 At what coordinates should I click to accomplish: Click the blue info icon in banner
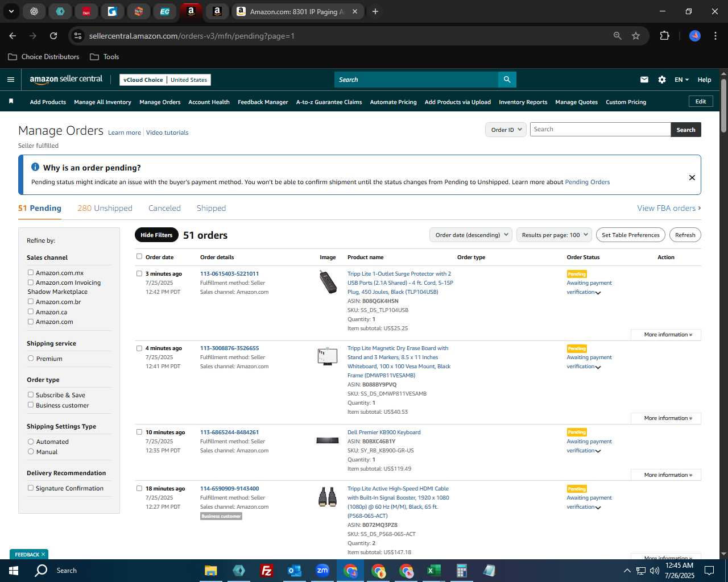coord(35,167)
